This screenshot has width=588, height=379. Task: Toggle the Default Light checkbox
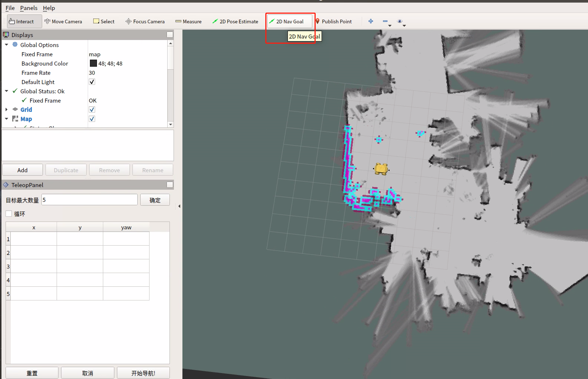[x=92, y=82]
